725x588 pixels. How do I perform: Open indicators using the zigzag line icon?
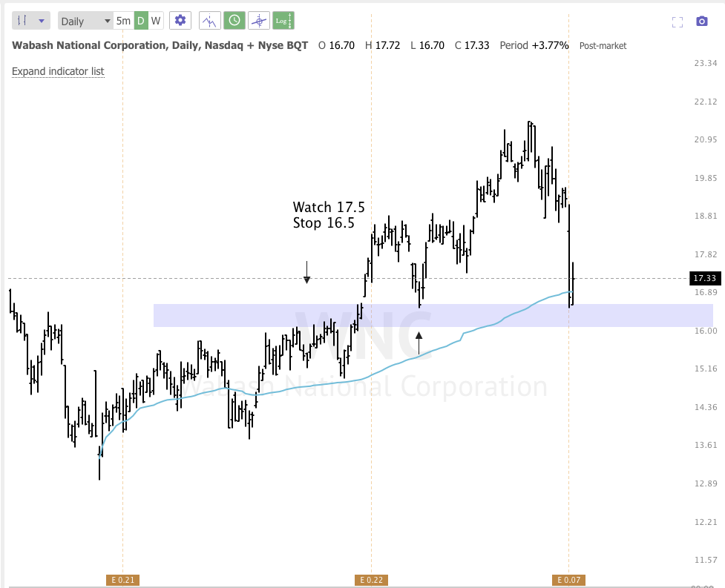[209, 20]
